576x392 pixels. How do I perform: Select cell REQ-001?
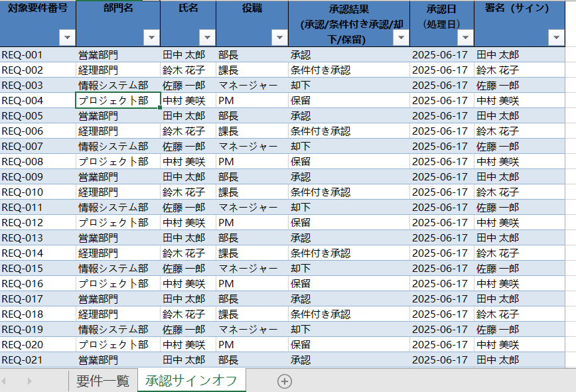[38, 54]
